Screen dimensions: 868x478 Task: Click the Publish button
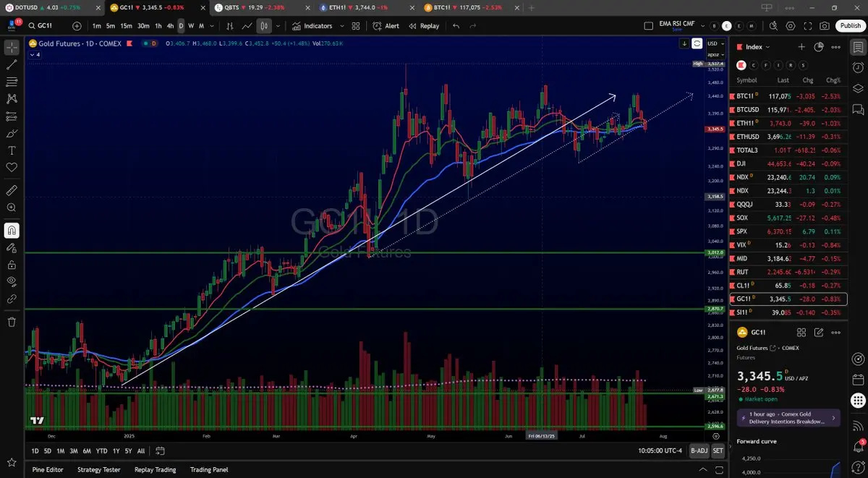[850, 26]
